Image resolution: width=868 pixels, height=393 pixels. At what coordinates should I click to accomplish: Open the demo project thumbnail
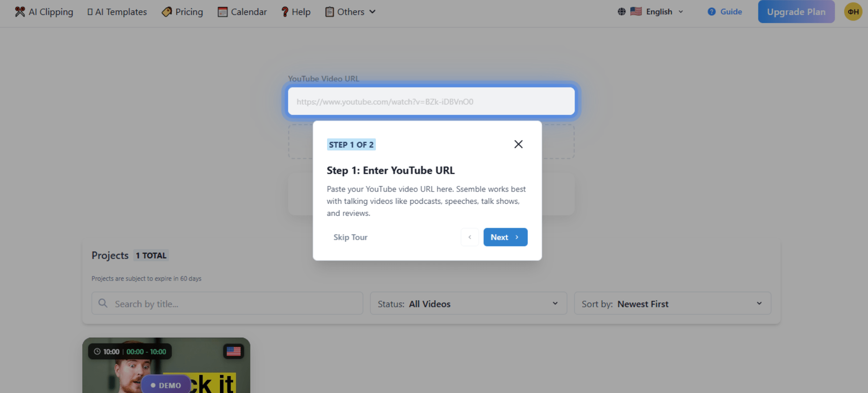(x=166, y=365)
